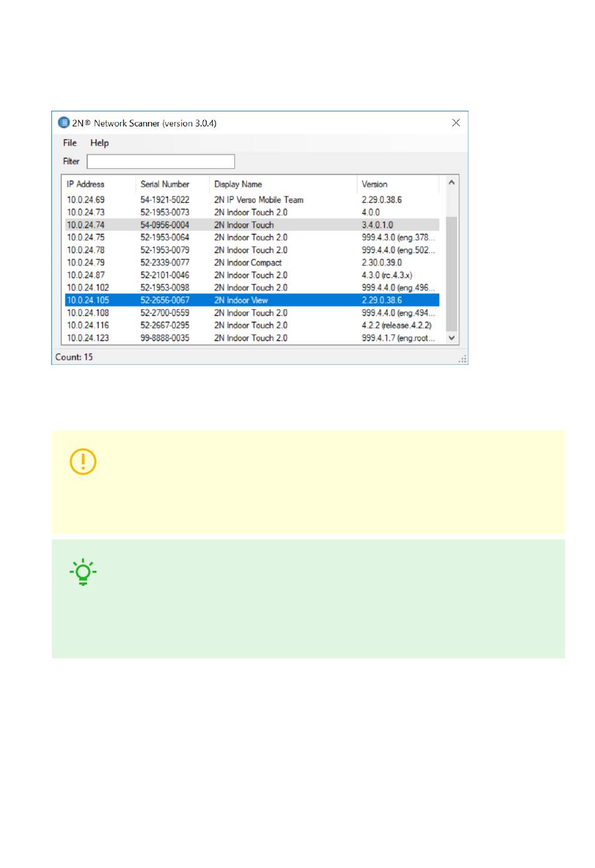The image size is (595, 868).
Task: Select device row 10.0.24.74
Action: click(x=252, y=225)
